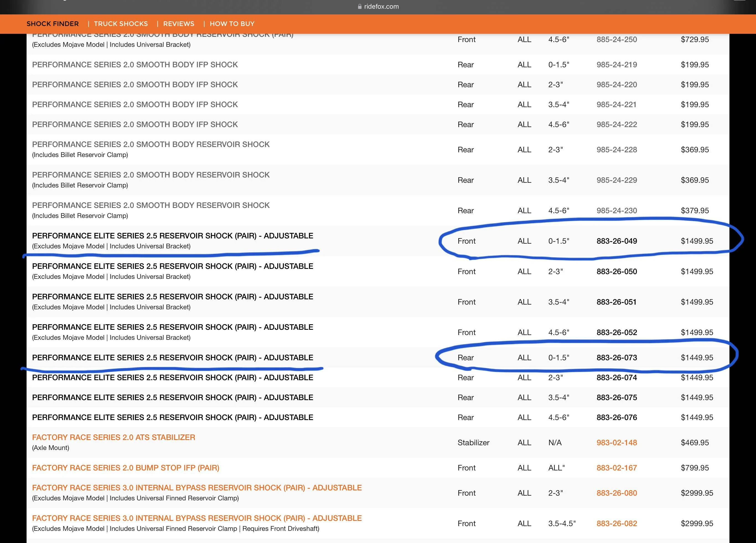
Task: Click the $469.95 stabilizer price
Action: [x=695, y=442]
